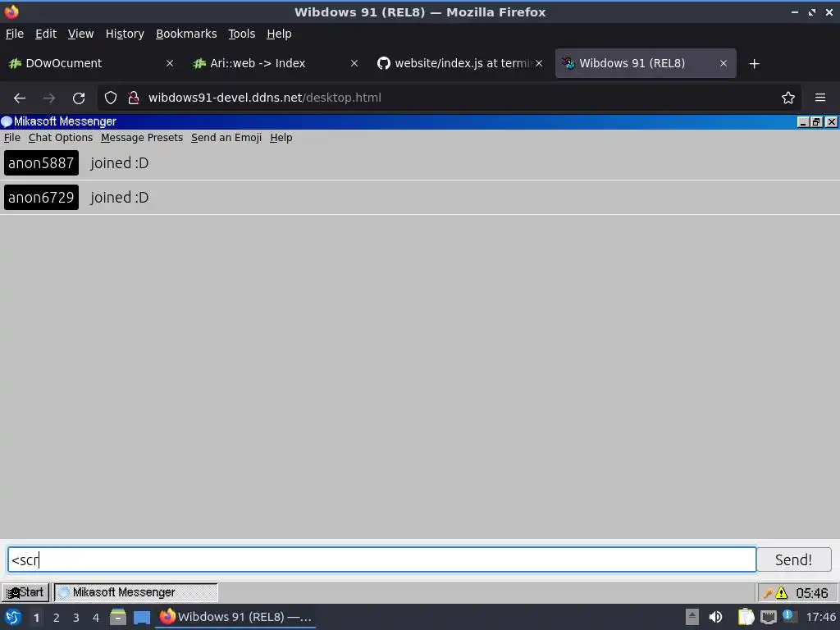
Task: Click key icon in Wibdows tray
Action: (x=768, y=593)
